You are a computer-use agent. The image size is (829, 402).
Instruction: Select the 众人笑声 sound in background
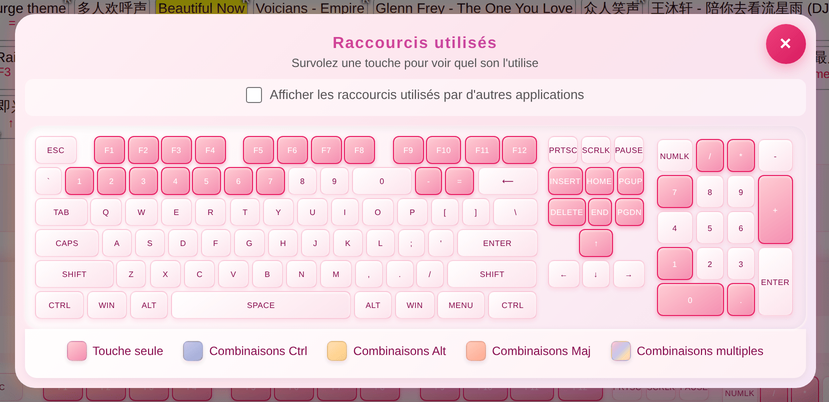611,8
